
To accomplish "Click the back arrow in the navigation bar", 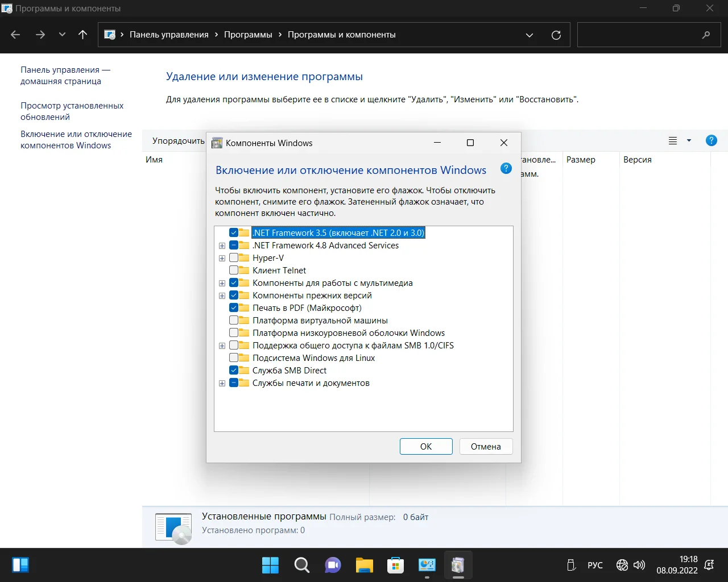I will pos(15,35).
